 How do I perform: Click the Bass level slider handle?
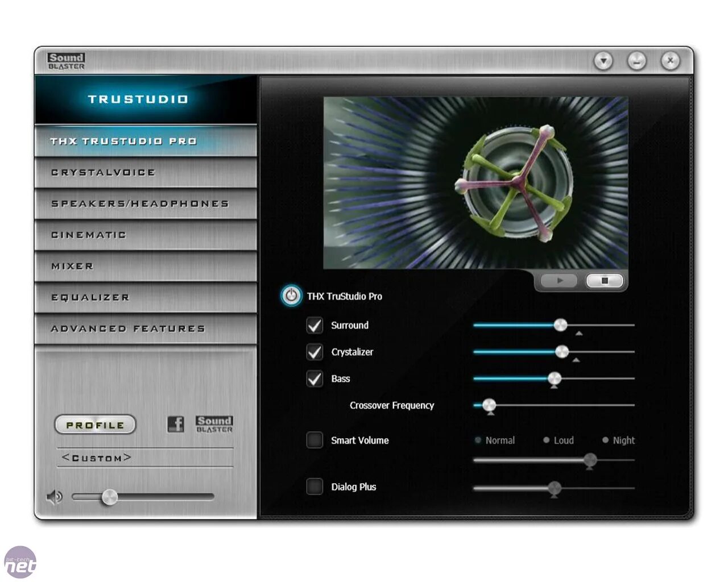[555, 379]
